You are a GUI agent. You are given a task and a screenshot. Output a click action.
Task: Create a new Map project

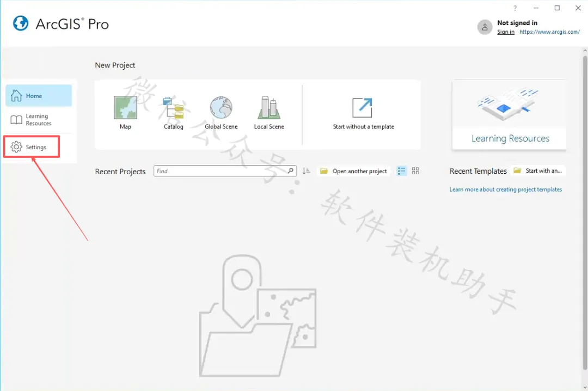click(125, 112)
